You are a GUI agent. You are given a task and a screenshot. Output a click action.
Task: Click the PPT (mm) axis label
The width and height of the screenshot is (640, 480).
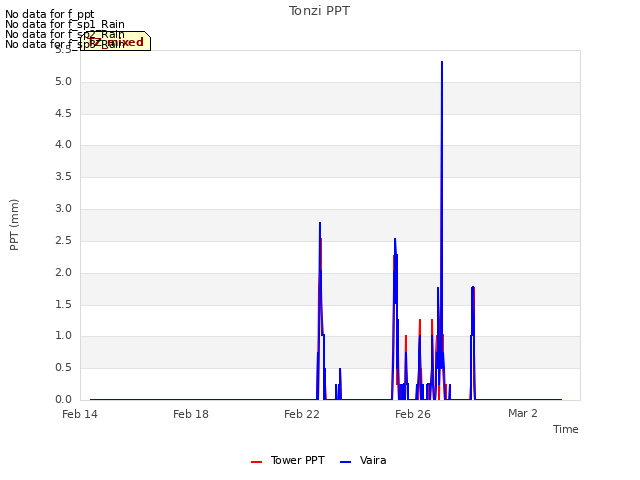[14, 224]
